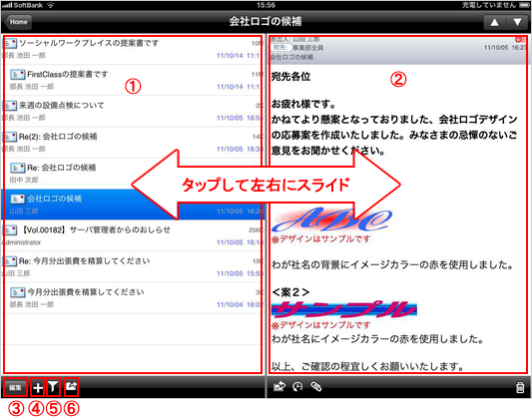Open Re: 今月分出張費を精算してください message
Image resolution: width=532 pixels, height=419 pixels.
point(133,266)
